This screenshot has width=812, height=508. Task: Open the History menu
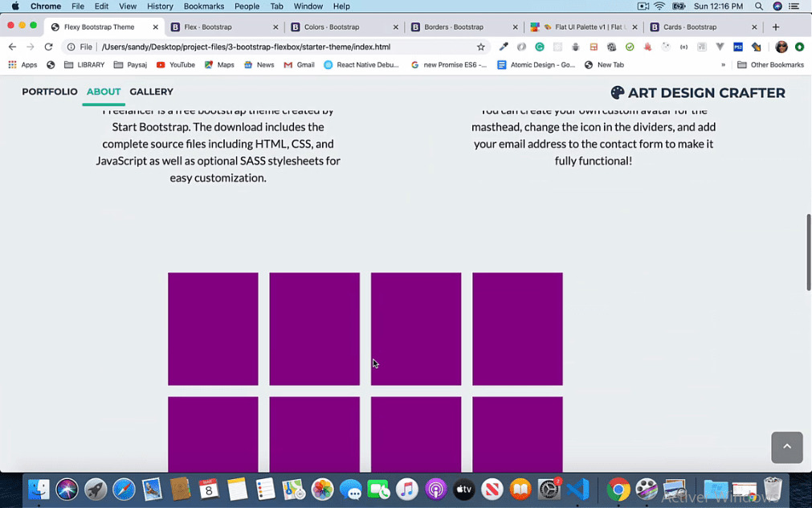pos(160,6)
